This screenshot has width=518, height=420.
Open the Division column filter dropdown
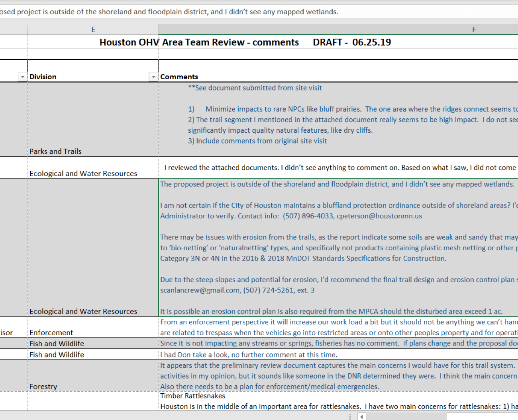point(153,77)
